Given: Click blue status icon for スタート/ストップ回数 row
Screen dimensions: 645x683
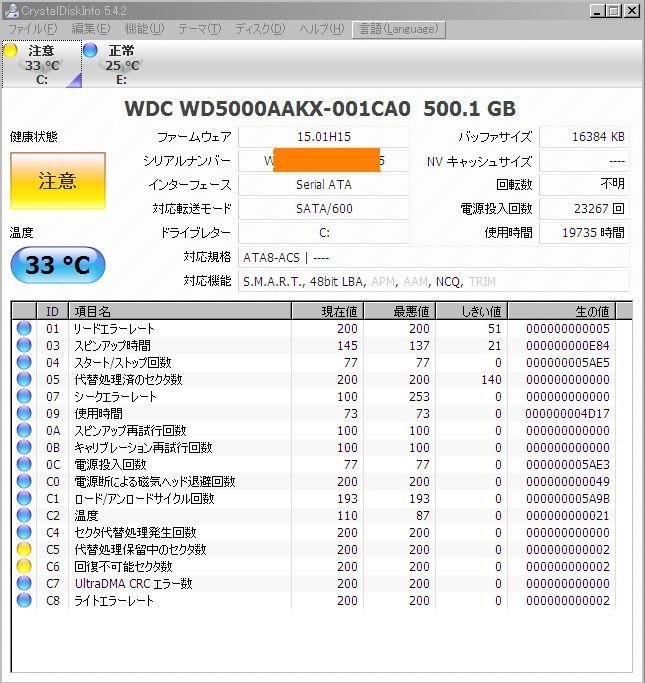Looking at the screenshot, I should [24, 362].
